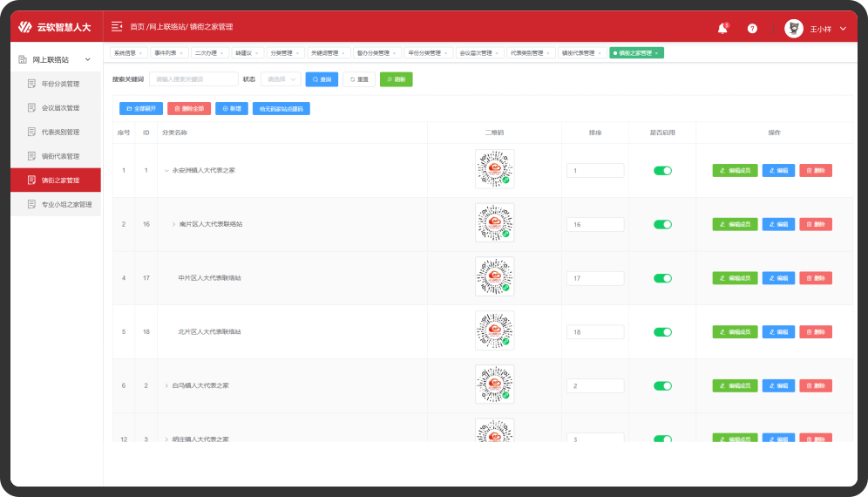The height and width of the screenshot is (497, 868).
Task: Open the help question mark icon
Action: (752, 29)
